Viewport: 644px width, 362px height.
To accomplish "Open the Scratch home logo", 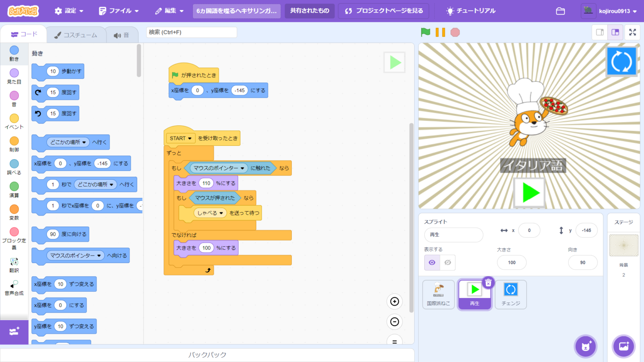I will pyautogui.click(x=23, y=11).
